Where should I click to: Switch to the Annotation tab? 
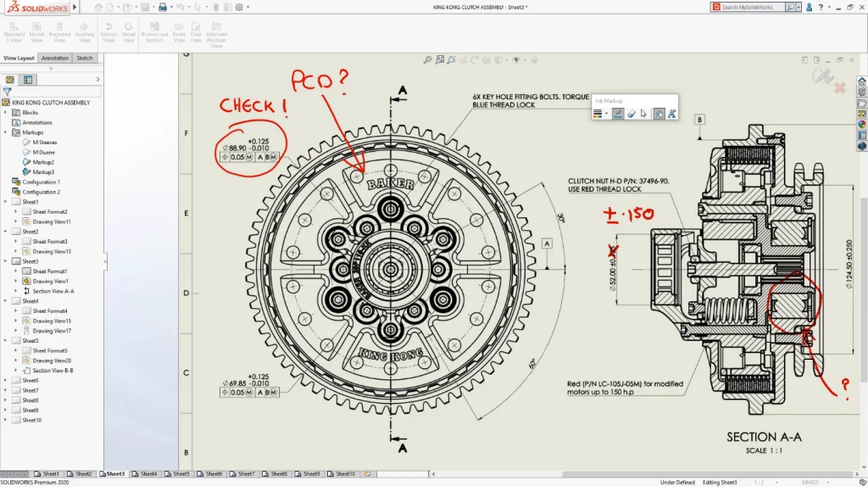point(55,59)
